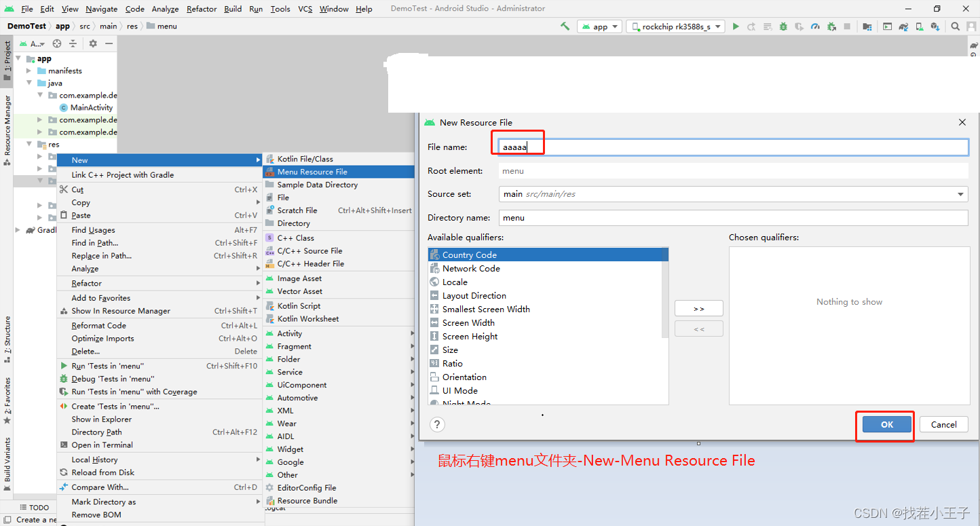Click the Debug app bug icon
The width and height of the screenshot is (980, 526).
click(x=783, y=26)
